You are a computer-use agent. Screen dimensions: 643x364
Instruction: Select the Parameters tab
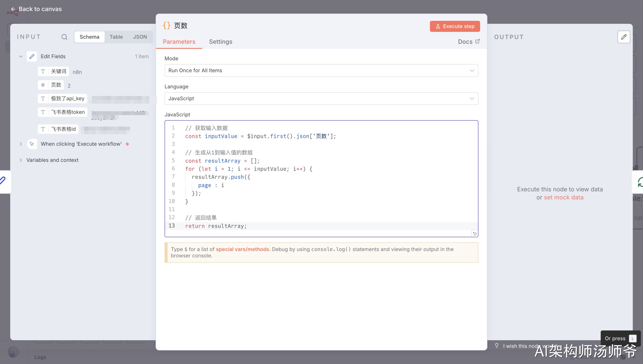tap(179, 42)
